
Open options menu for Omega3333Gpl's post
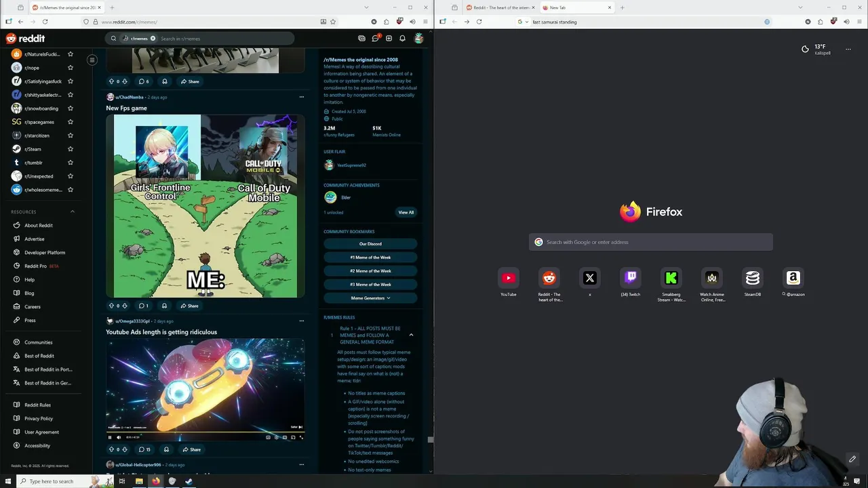tap(301, 321)
